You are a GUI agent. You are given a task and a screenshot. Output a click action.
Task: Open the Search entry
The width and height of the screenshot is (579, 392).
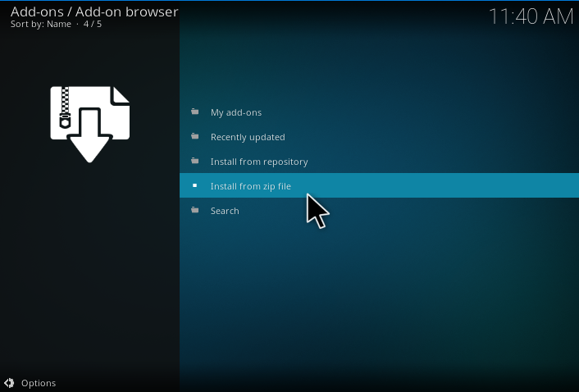tap(379, 211)
